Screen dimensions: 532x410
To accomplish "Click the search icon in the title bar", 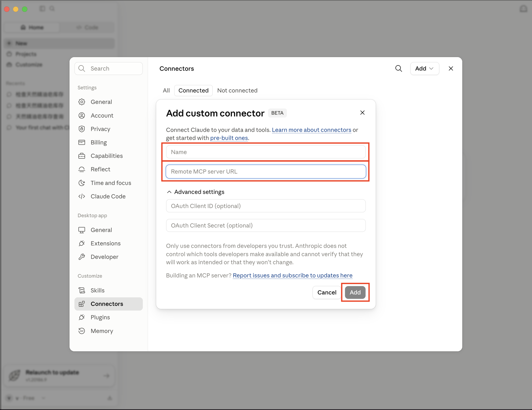I will click(x=52, y=9).
